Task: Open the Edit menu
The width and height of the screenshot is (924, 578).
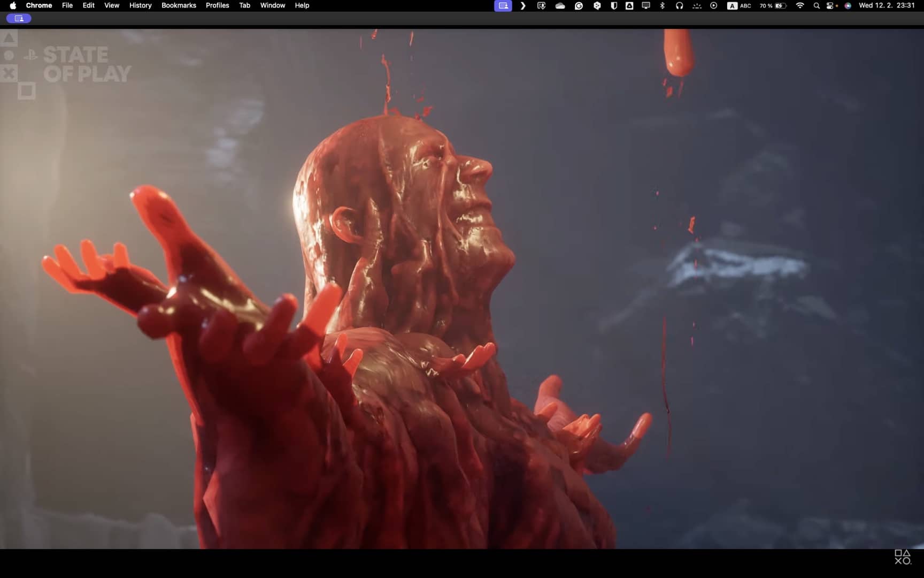Action: coord(89,5)
